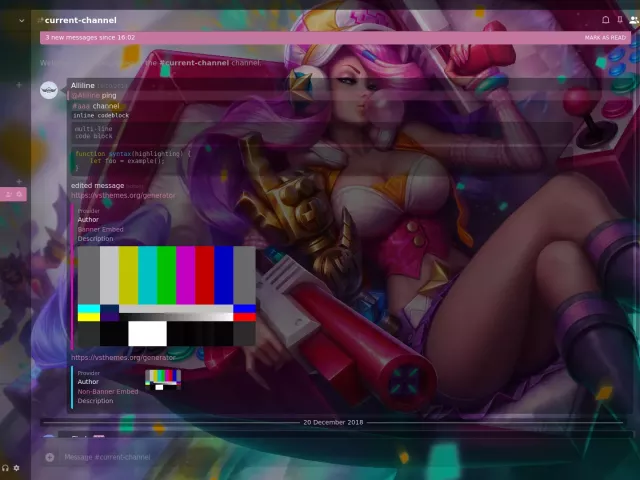The height and width of the screenshot is (480, 640).
Task: Click Mark As Read on new messages bar
Action: [x=605, y=37]
